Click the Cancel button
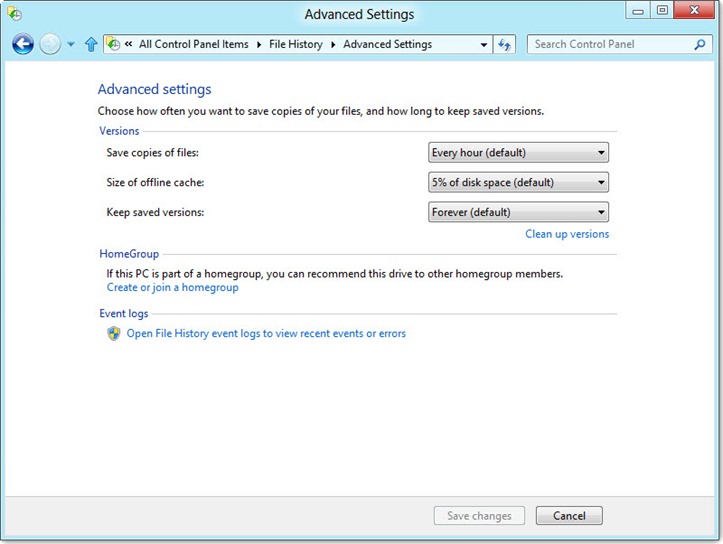This screenshot has width=723, height=544. tap(569, 515)
